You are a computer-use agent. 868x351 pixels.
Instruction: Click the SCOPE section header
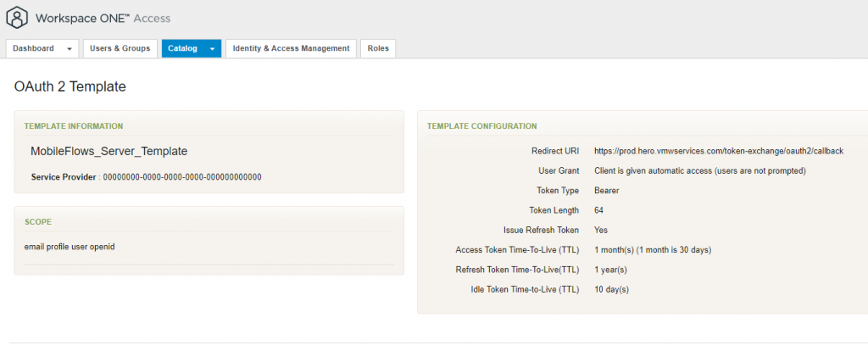(38, 221)
